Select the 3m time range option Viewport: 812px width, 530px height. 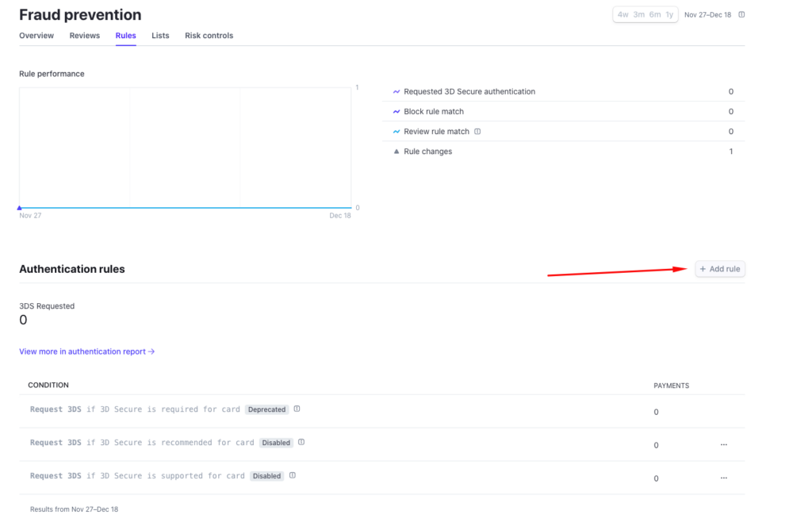[638, 14]
